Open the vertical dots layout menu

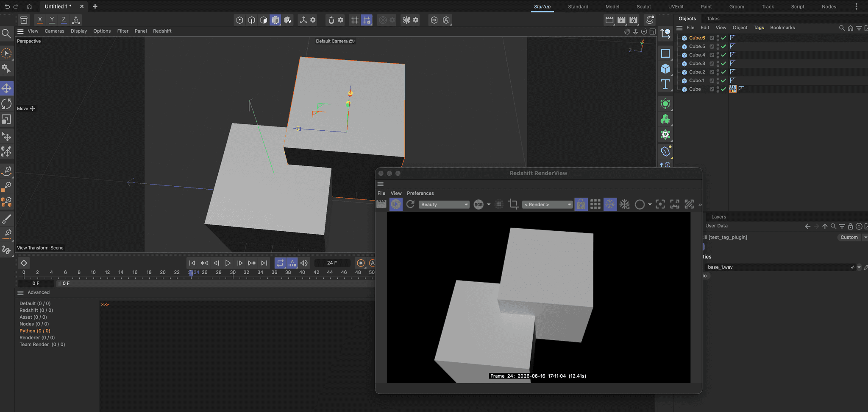click(856, 6)
